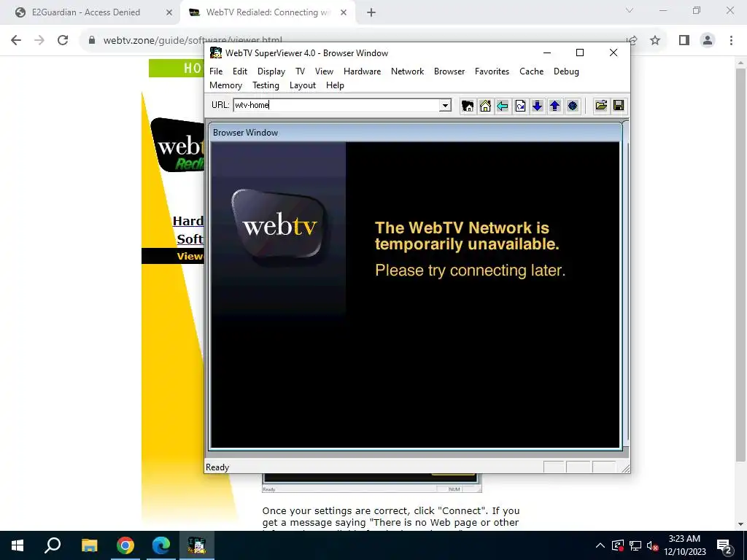
Task: Click the Chrome taskbar icon
Action: (125, 545)
